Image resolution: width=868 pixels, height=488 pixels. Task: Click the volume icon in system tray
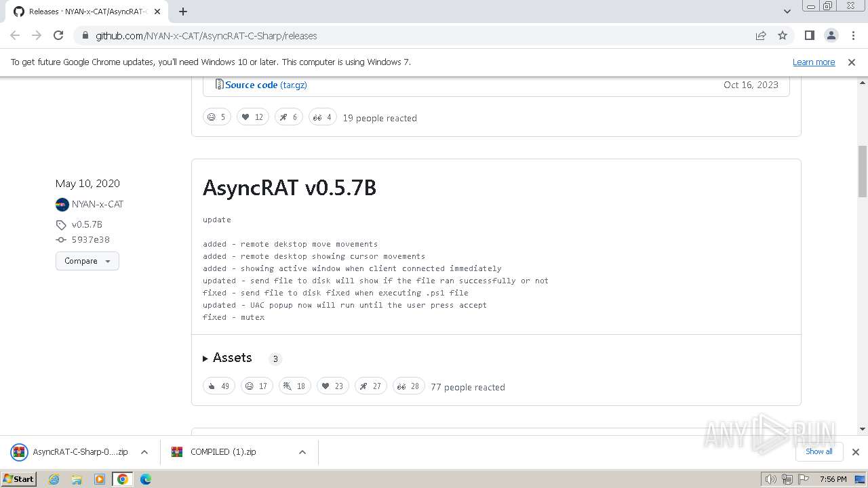pos(770,479)
